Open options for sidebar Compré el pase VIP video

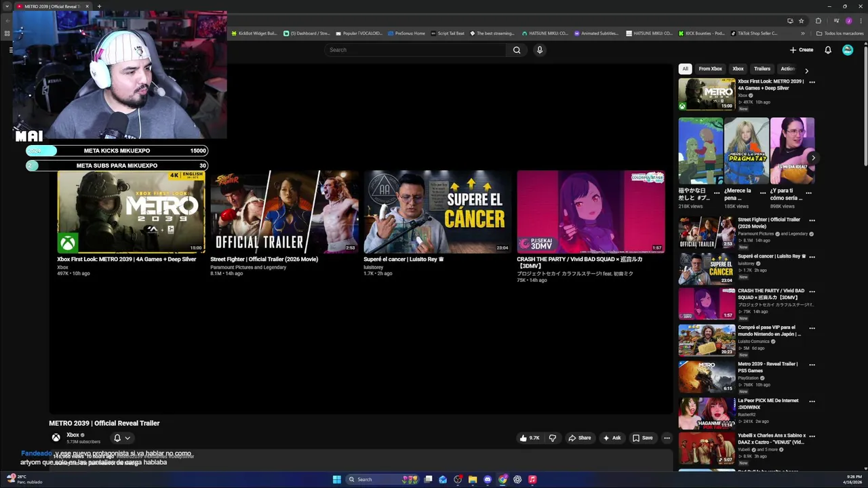pyautogui.click(x=812, y=328)
